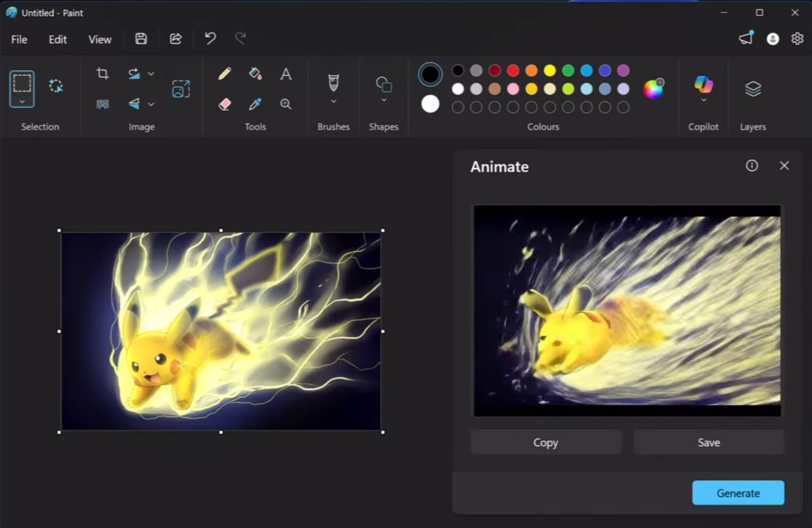Select the Fill with colour tool
The width and height of the screenshot is (812, 528).
click(x=255, y=73)
